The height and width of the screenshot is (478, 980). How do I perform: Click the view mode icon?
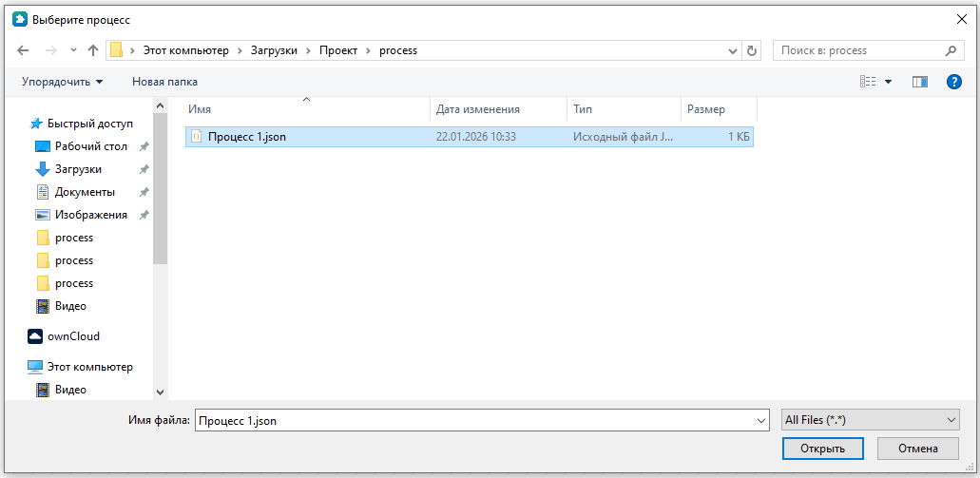pyautogui.click(x=868, y=82)
